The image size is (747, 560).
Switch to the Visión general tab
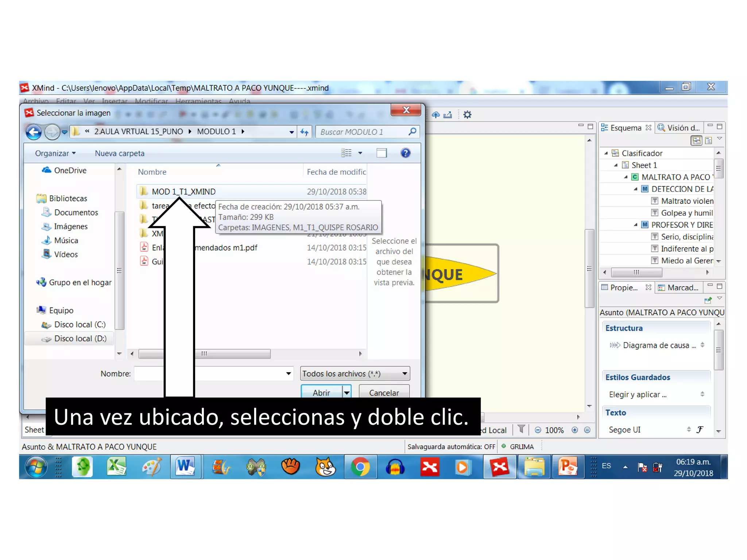click(x=679, y=128)
